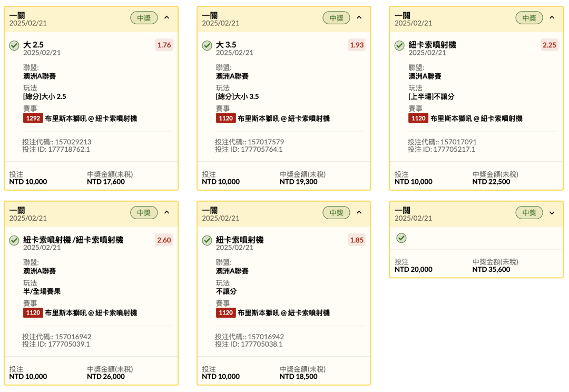The image size is (569, 392).
Task: Click the 1.93 odds value
Action: (357, 45)
